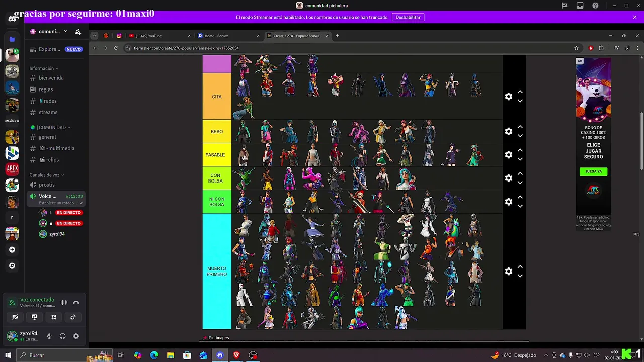
Task: Toggle noise suppression in voice panel
Action: [64, 302]
